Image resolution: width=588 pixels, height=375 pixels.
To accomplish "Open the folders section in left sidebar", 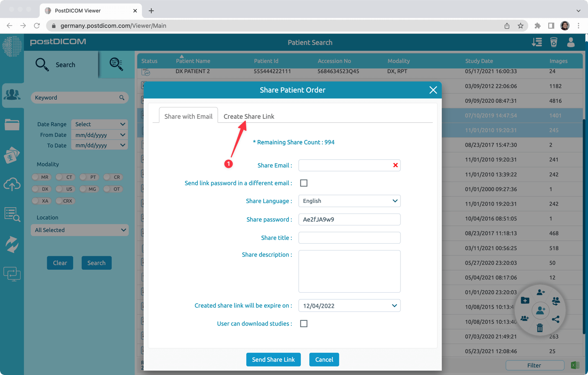I will 12,124.
